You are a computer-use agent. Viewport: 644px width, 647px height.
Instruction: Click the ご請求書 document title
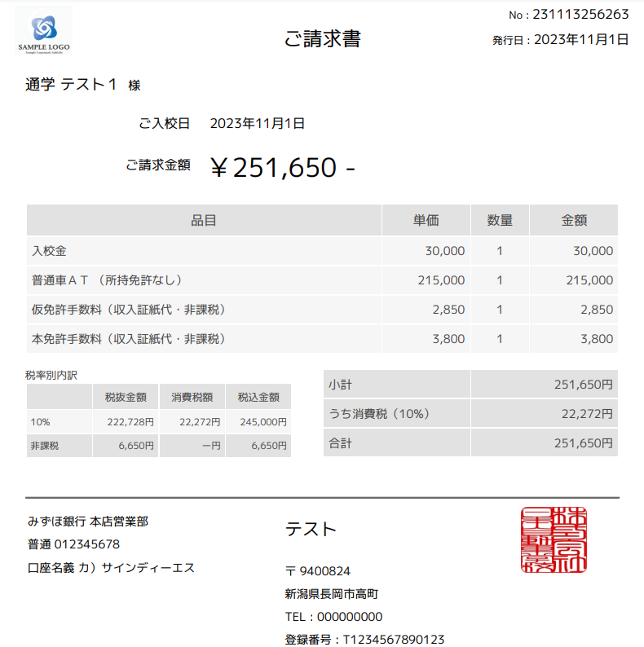pos(322,38)
